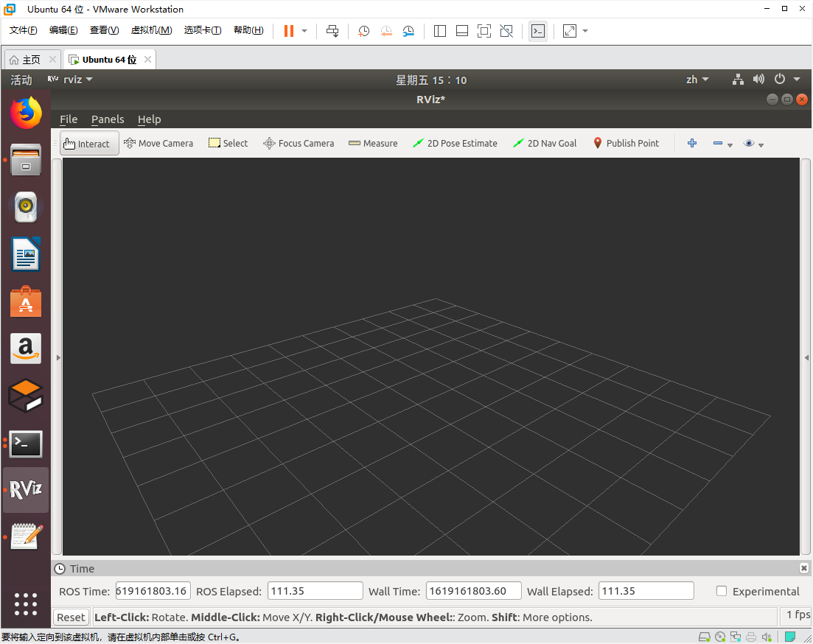
Task: Click VMware full screen mode icon
Action: point(484,31)
